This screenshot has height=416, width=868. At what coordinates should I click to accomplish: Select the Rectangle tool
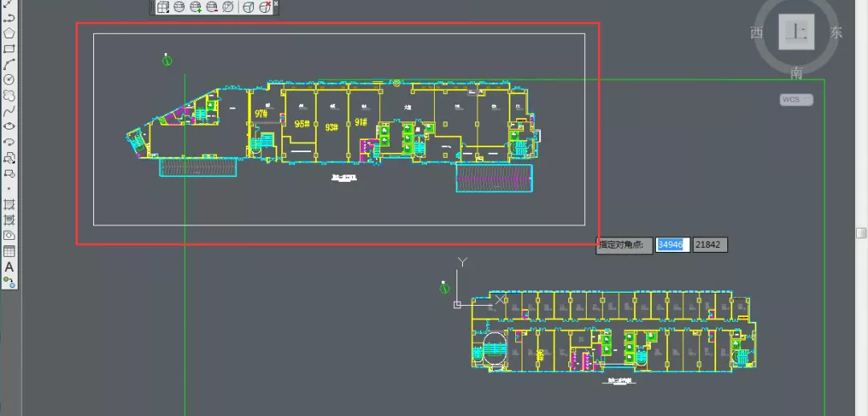tap(9, 49)
